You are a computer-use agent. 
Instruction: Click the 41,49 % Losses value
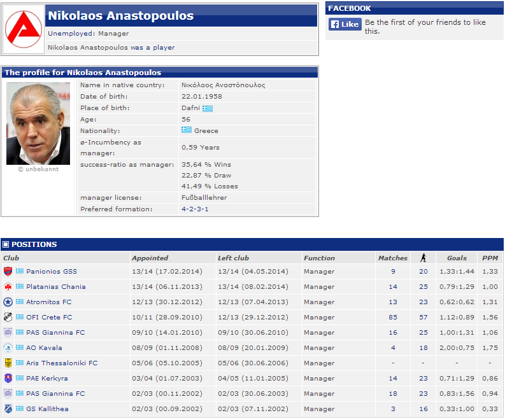210,186
